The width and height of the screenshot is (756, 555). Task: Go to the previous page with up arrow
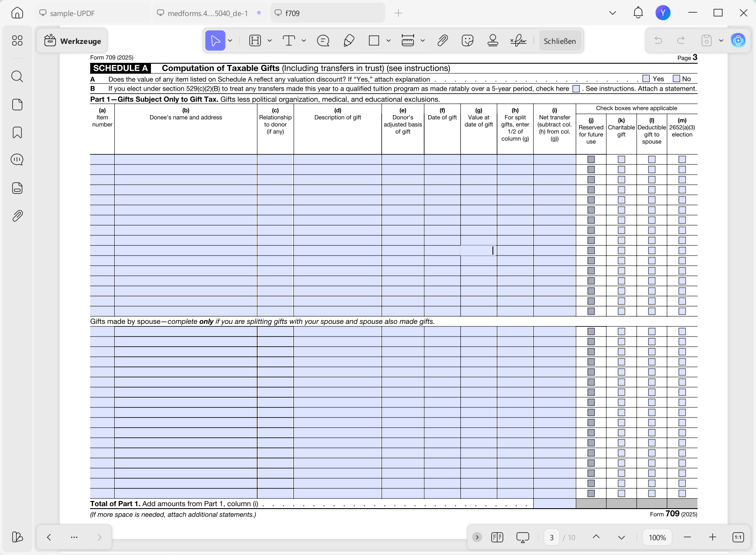(x=596, y=537)
